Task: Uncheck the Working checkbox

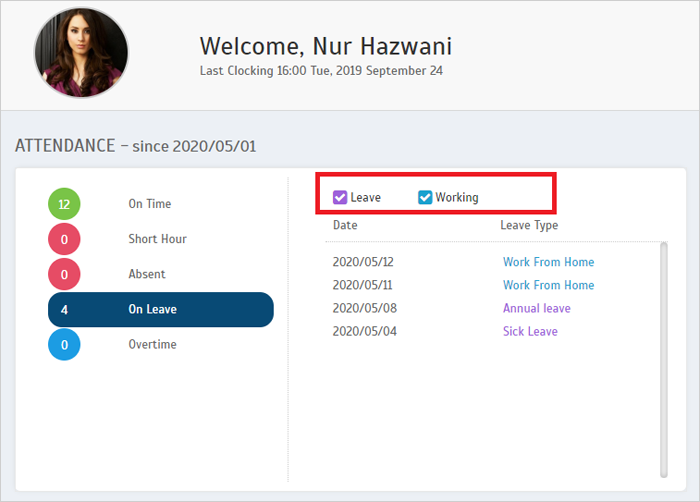Action: click(425, 197)
